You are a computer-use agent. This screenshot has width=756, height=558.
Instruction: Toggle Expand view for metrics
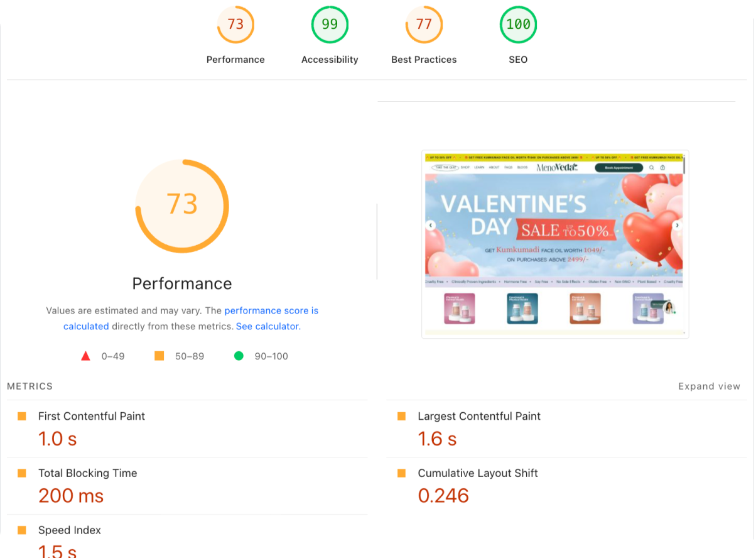click(709, 386)
